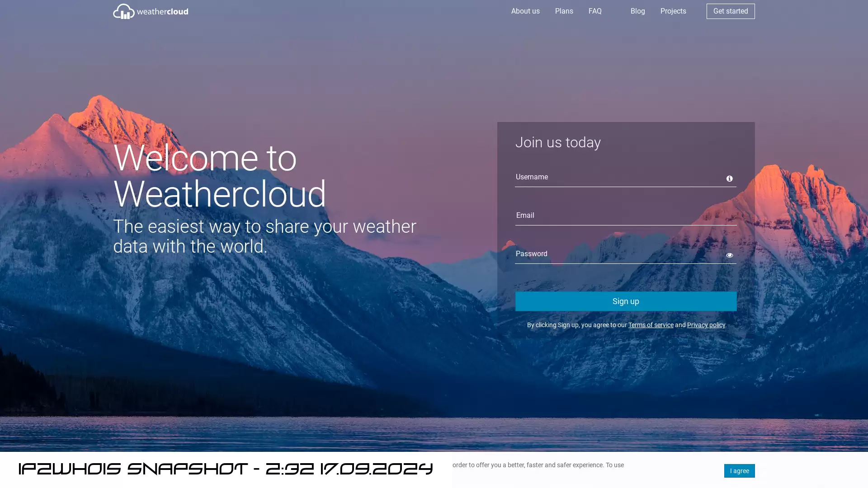Click the Get started button
Viewport: 868px width, 488px height.
(730, 11)
